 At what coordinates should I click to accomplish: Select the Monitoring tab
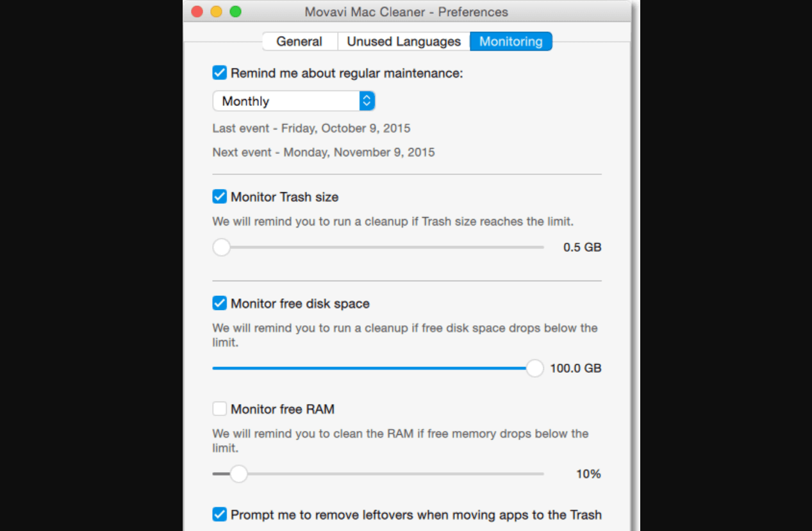pos(511,41)
